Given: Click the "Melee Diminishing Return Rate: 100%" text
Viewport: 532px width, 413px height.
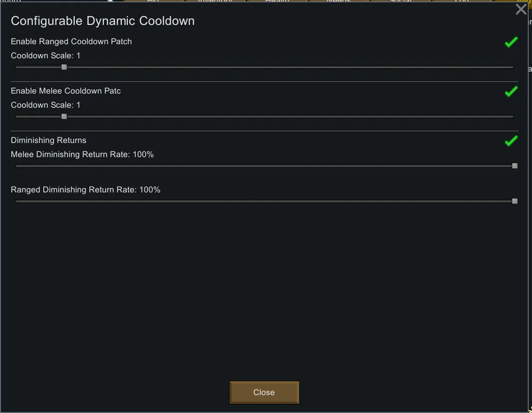Looking at the screenshot, I should 82,154.
